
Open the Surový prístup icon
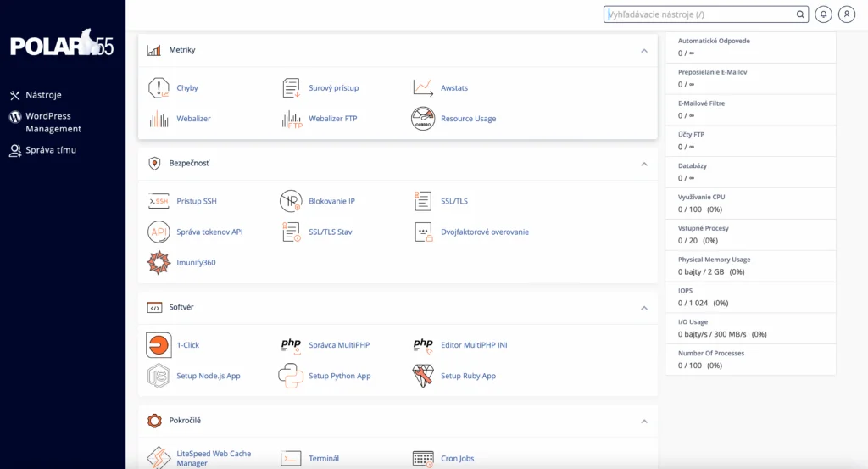tap(292, 88)
